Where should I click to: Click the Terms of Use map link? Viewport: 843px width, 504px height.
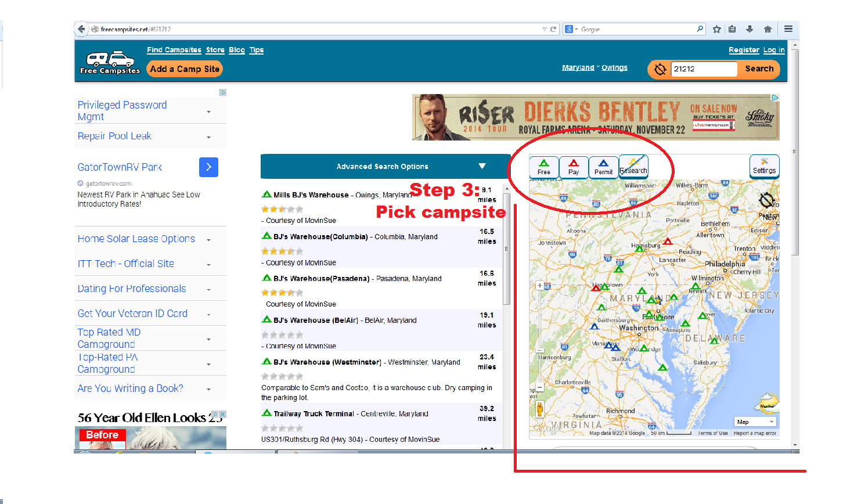pos(712,433)
